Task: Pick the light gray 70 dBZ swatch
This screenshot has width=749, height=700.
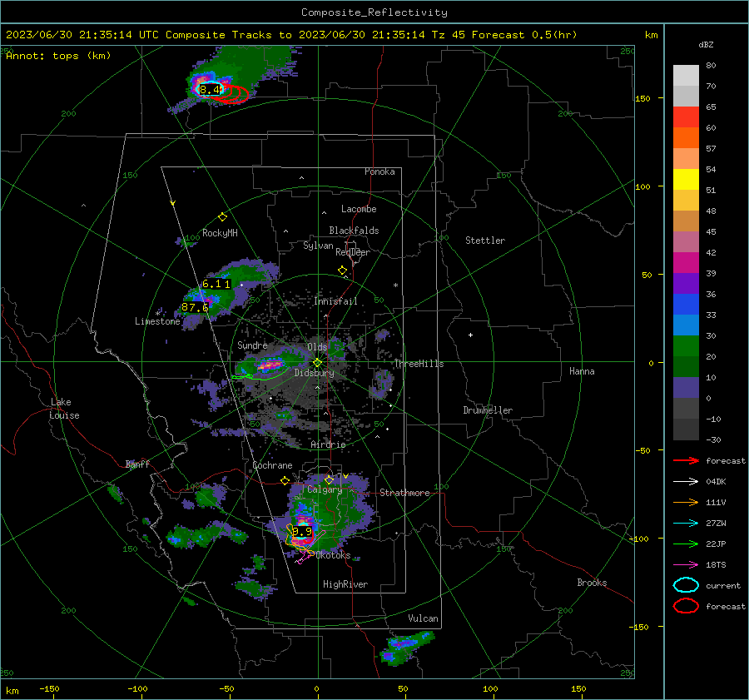Action: point(686,76)
